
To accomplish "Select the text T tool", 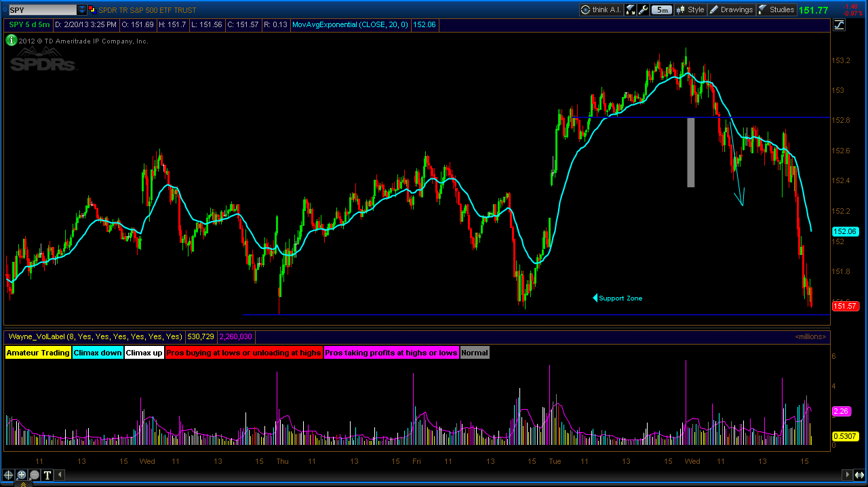I will point(47,475).
